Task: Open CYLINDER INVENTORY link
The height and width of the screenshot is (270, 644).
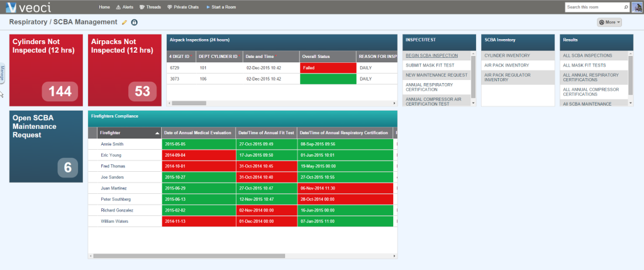Action: click(x=508, y=55)
